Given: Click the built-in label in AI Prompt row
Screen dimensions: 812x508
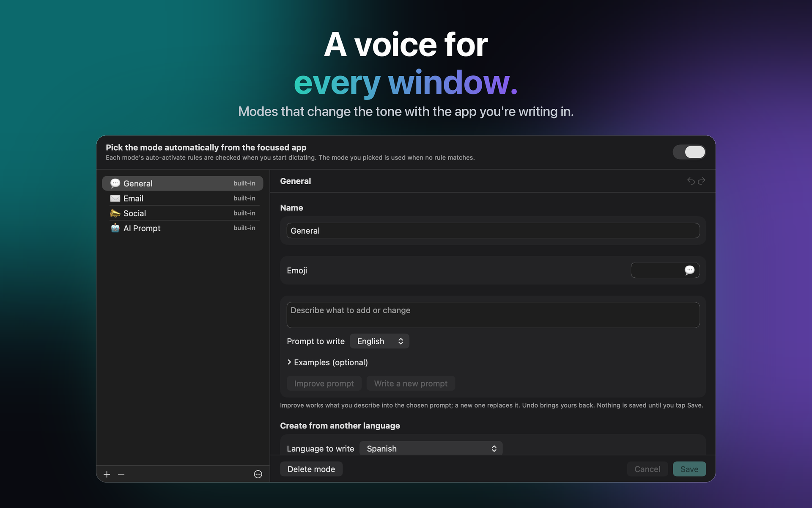Looking at the screenshot, I should 244,228.
